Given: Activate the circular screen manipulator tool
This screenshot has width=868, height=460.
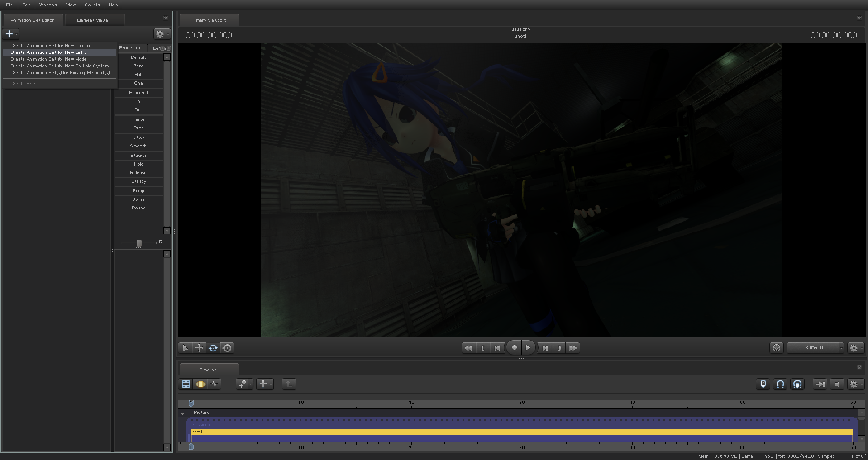Looking at the screenshot, I should (227, 348).
